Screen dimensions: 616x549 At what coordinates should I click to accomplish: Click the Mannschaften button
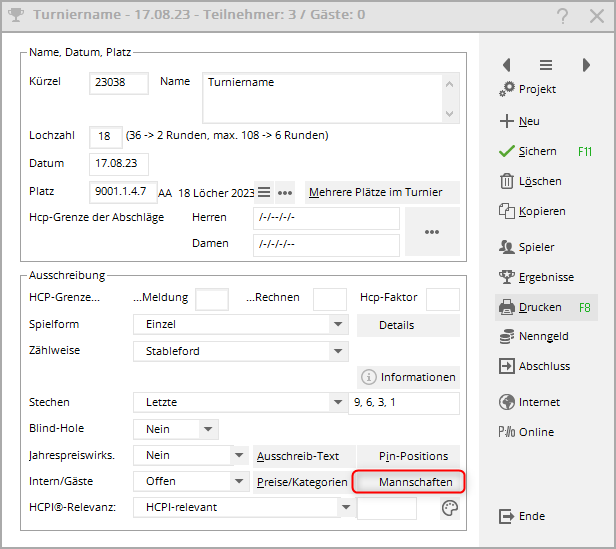pyautogui.click(x=409, y=482)
